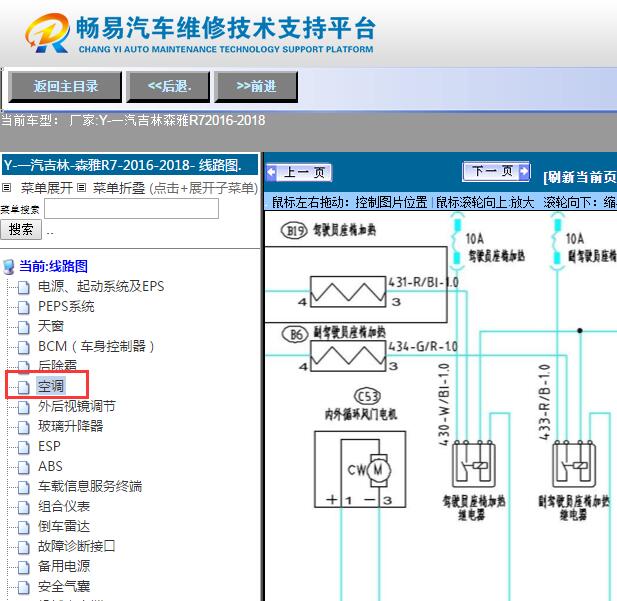Click the B6 connector label in diagram
The image size is (617, 601).
(295, 335)
